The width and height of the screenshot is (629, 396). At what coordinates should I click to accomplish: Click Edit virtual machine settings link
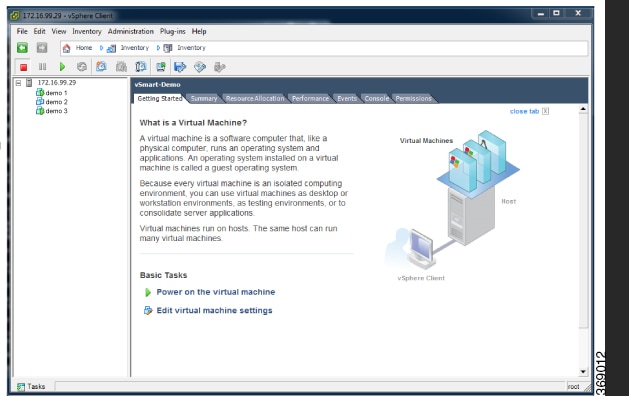[214, 311]
